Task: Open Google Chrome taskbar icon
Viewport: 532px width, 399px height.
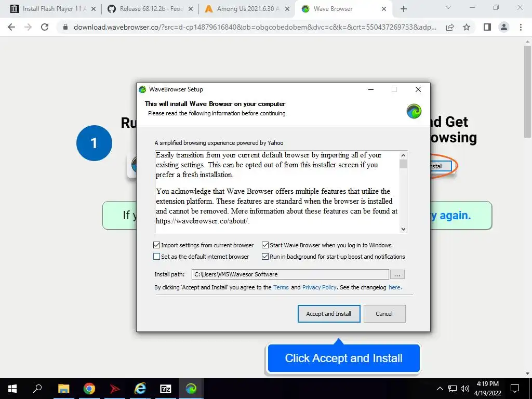Action: pos(89,389)
